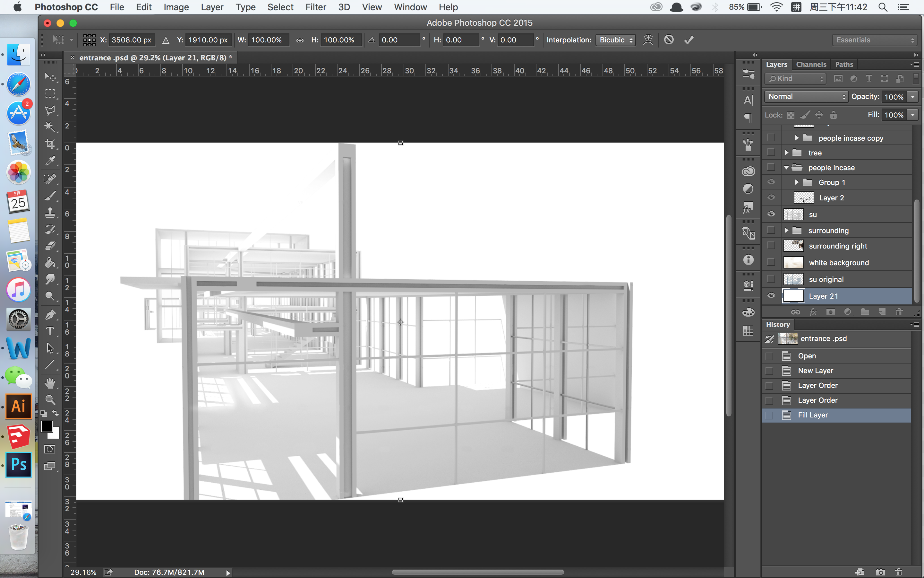Select the Hand tool
The image size is (924, 578).
pyautogui.click(x=50, y=383)
